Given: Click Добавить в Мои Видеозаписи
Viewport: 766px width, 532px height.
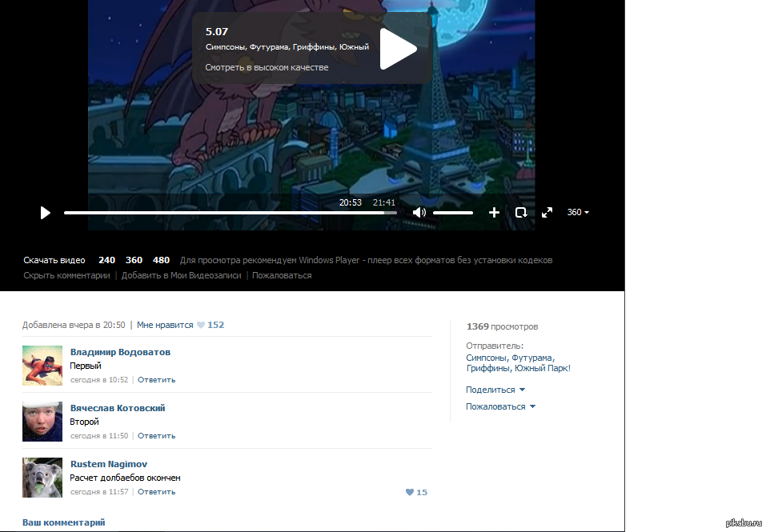Looking at the screenshot, I should point(183,275).
